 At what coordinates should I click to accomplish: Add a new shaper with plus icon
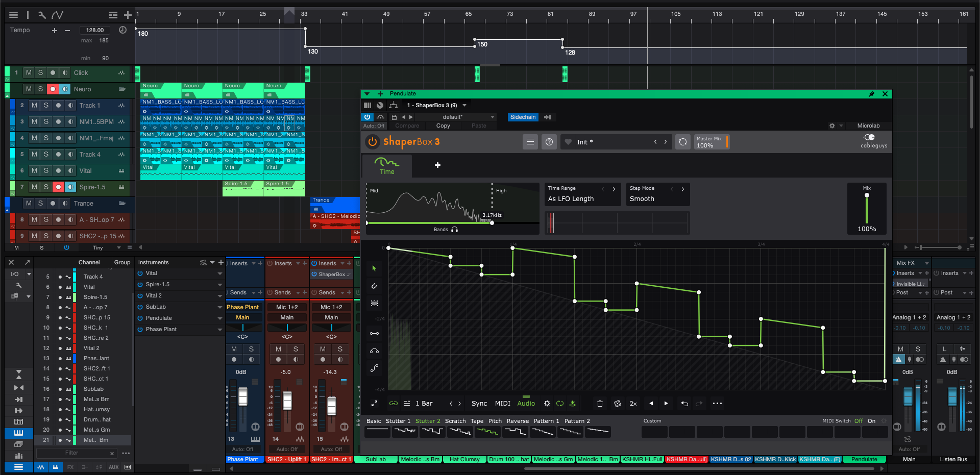[x=437, y=165]
